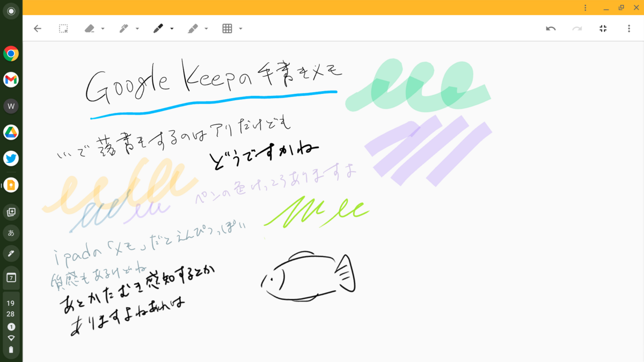Image resolution: width=644 pixels, height=362 pixels.
Task: Show the grid background icon
Action: click(227, 28)
